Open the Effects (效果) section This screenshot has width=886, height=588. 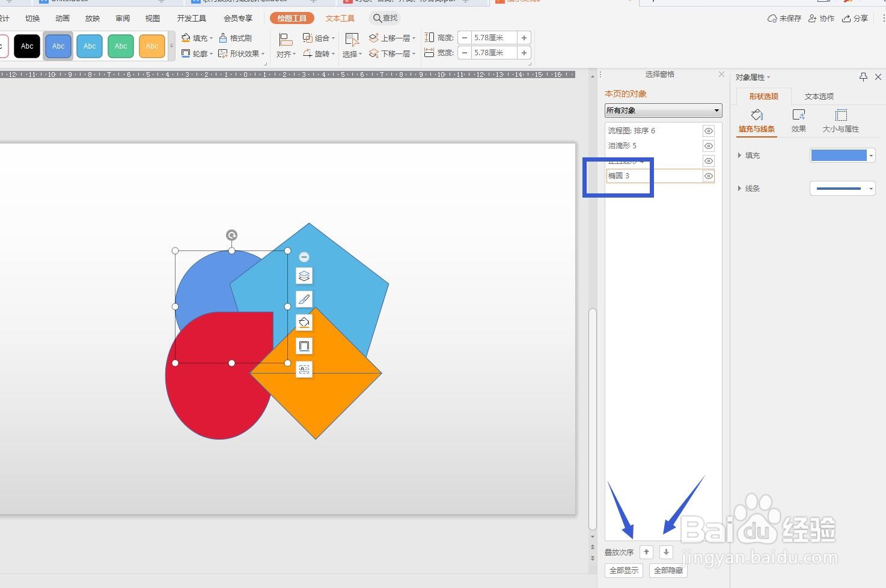pos(799,120)
